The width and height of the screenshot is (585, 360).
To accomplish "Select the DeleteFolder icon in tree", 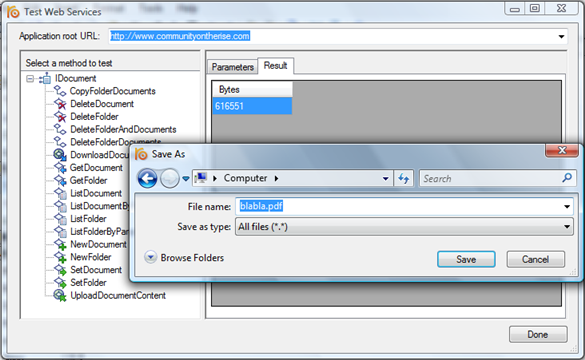I will click(x=60, y=116).
